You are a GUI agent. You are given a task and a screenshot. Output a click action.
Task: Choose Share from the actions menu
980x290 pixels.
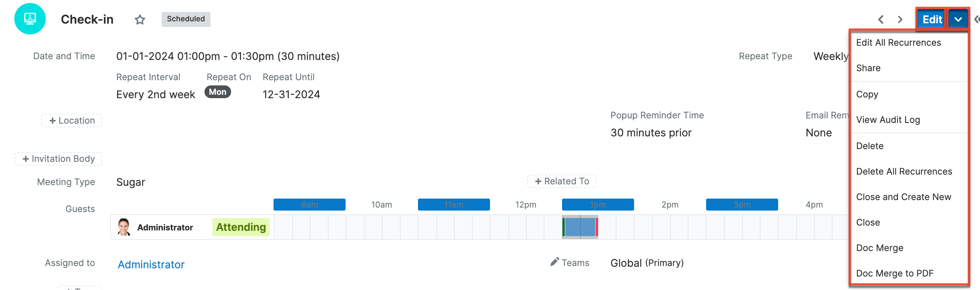[x=868, y=68]
